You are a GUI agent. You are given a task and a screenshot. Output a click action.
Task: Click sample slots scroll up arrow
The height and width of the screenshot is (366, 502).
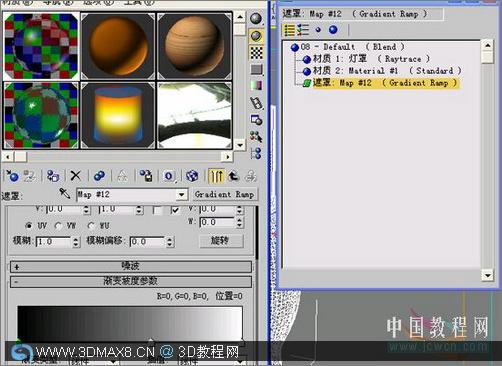(x=240, y=17)
